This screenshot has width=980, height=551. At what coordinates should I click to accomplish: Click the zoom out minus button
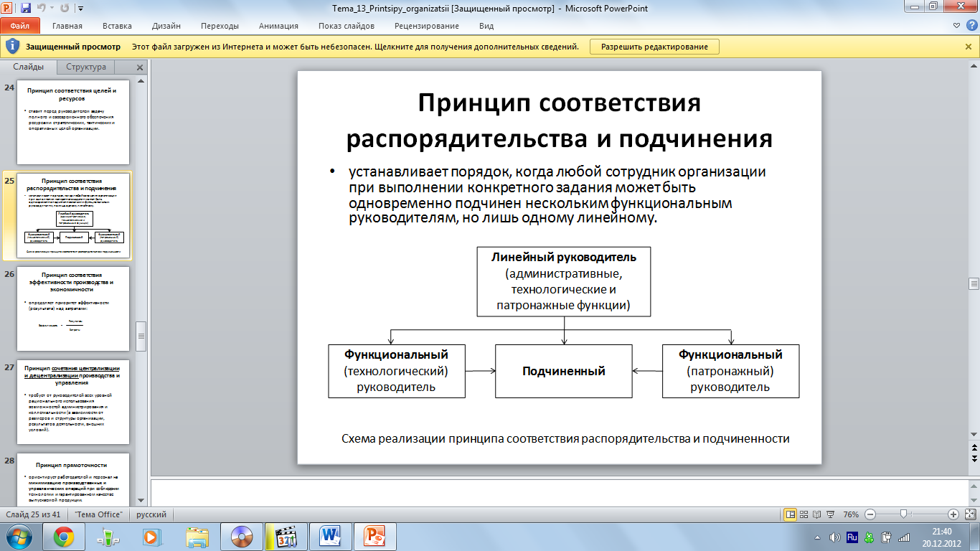click(x=870, y=514)
